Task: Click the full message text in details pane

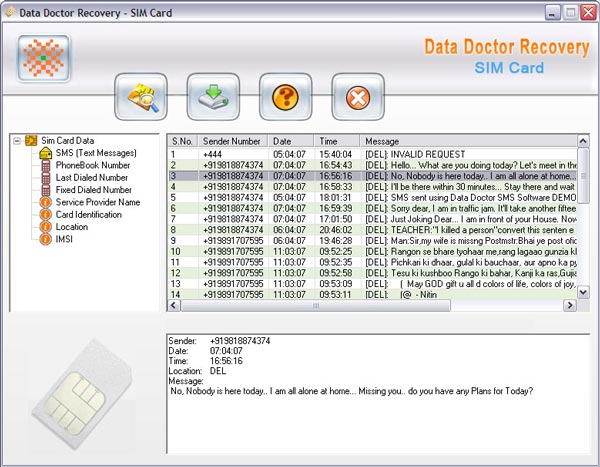Action: 352,391
